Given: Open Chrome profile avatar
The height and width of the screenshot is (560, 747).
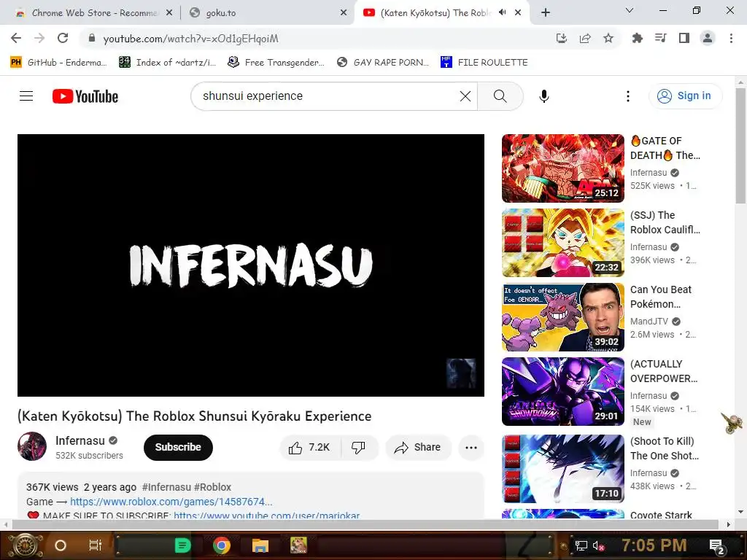Looking at the screenshot, I should click(708, 38).
